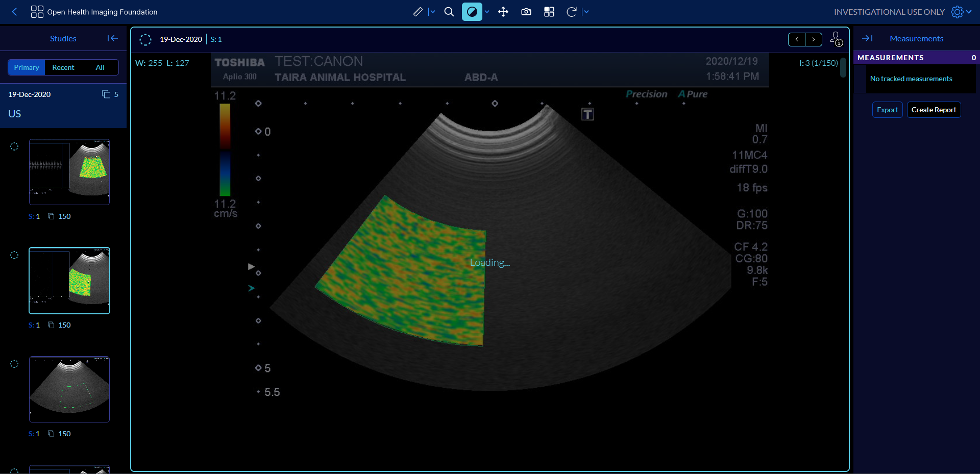The image size is (980, 474).
Task: Click the patient info icon
Action: pyautogui.click(x=836, y=39)
